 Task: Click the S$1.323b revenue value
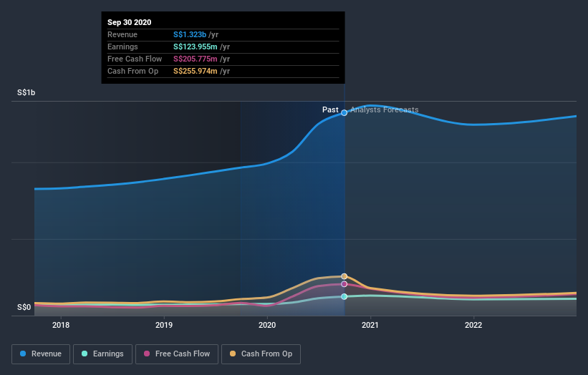pos(190,34)
